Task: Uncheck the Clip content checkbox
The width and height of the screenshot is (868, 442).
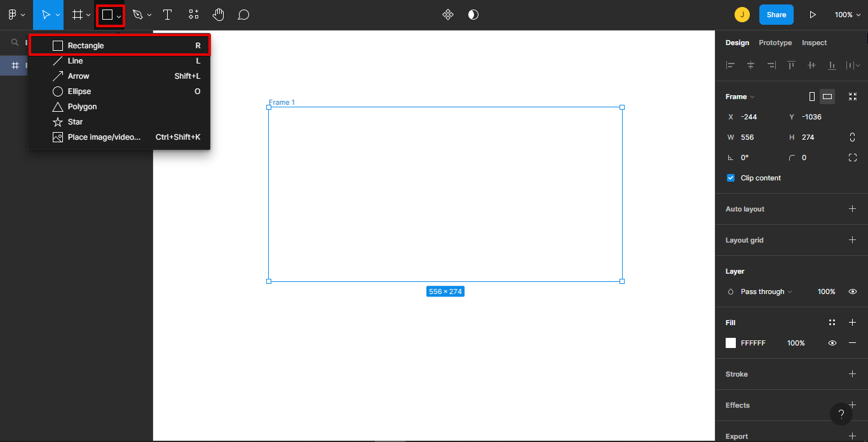Action: [731, 178]
